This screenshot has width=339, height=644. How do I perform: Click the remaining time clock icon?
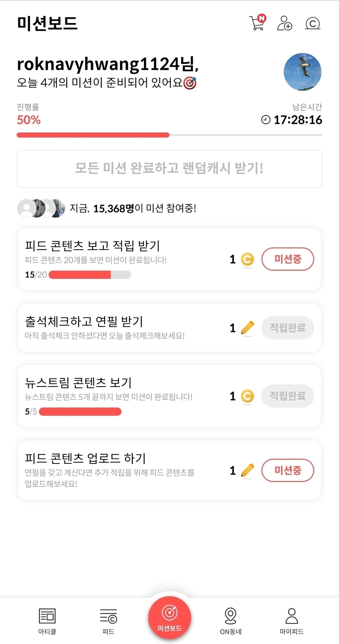pyautogui.click(x=266, y=120)
